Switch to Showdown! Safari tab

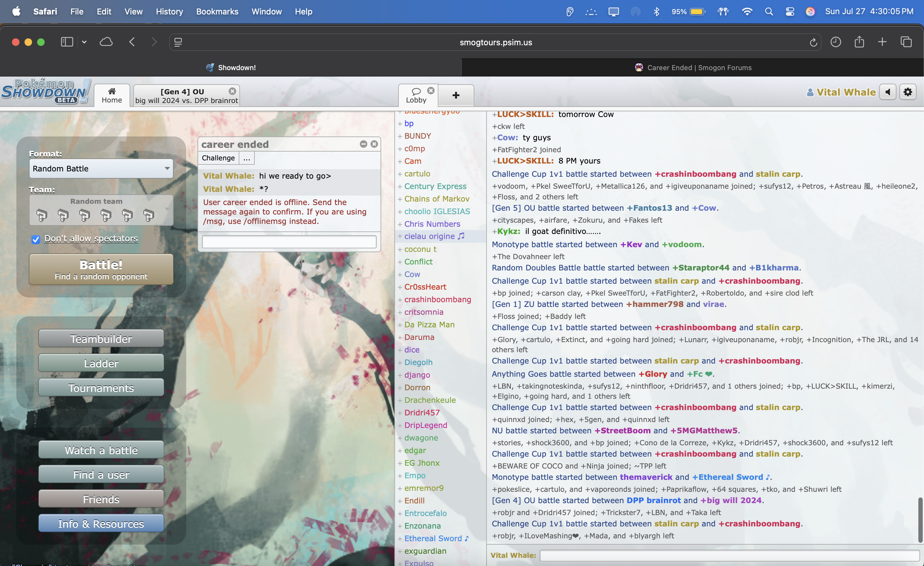231,68
